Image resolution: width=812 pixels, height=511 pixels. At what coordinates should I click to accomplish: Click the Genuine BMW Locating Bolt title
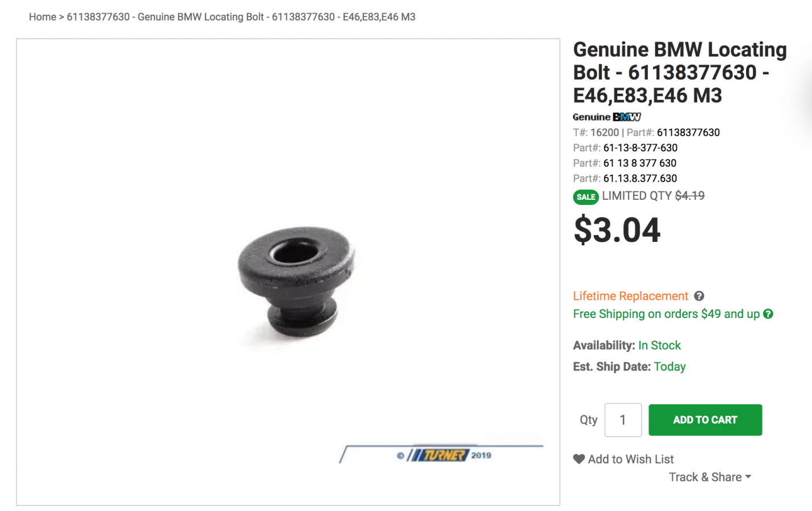(680, 72)
